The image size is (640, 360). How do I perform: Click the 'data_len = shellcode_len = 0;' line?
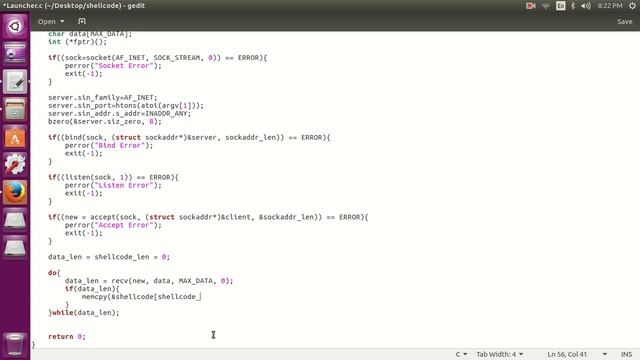pyautogui.click(x=109, y=257)
